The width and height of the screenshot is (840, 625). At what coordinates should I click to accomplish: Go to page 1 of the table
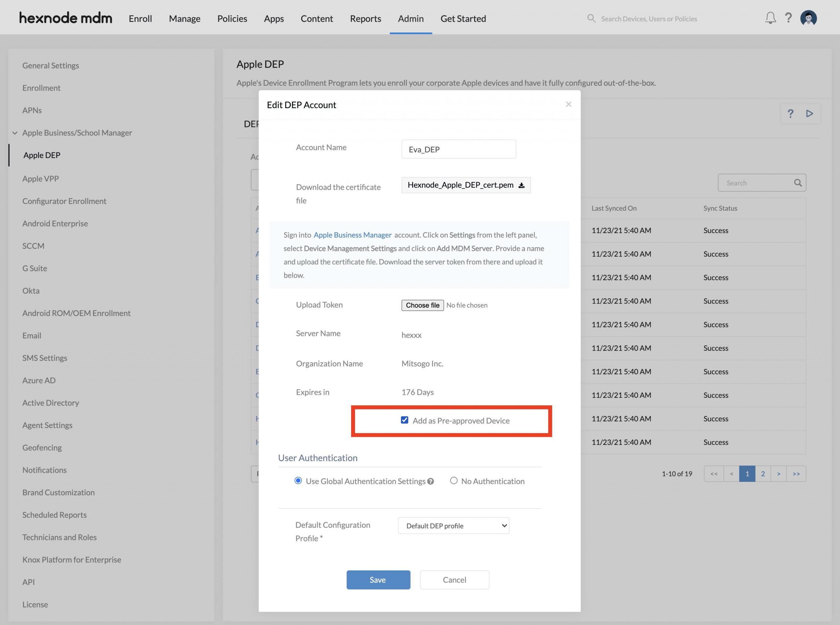747,474
